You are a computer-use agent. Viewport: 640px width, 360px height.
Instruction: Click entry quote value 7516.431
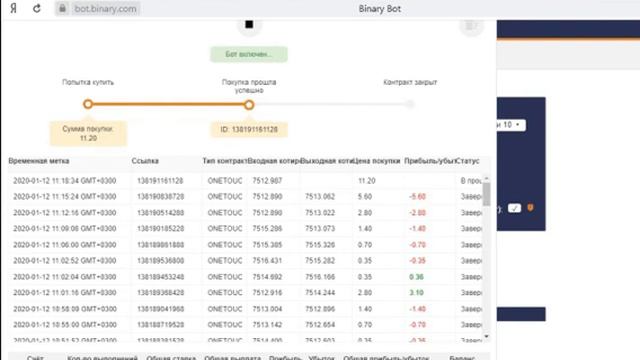click(x=267, y=260)
